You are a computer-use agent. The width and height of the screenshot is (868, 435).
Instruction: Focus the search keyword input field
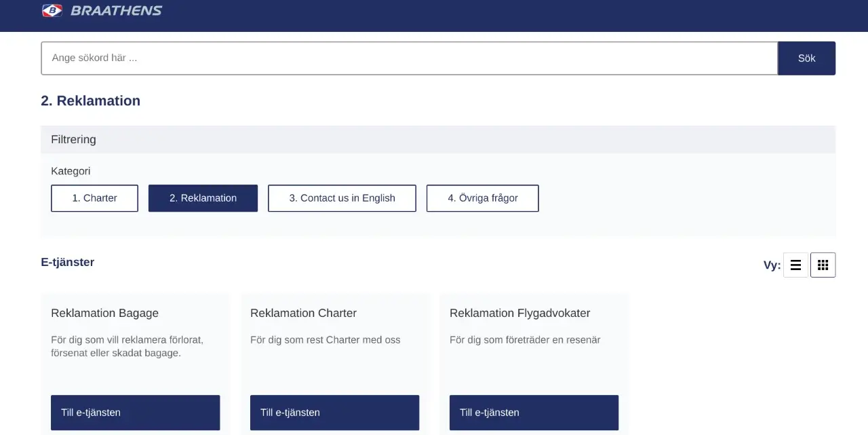click(409, 58)
